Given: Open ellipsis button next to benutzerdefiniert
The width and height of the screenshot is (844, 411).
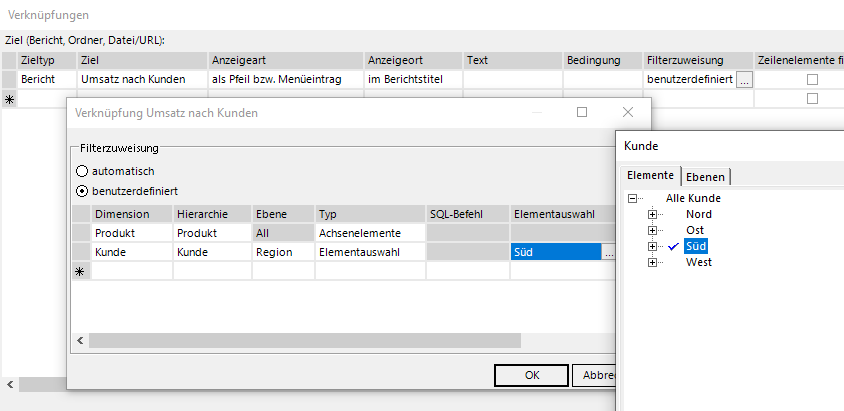Looking at the screenshot, I should pyautogui.click(x=744, y=80).
